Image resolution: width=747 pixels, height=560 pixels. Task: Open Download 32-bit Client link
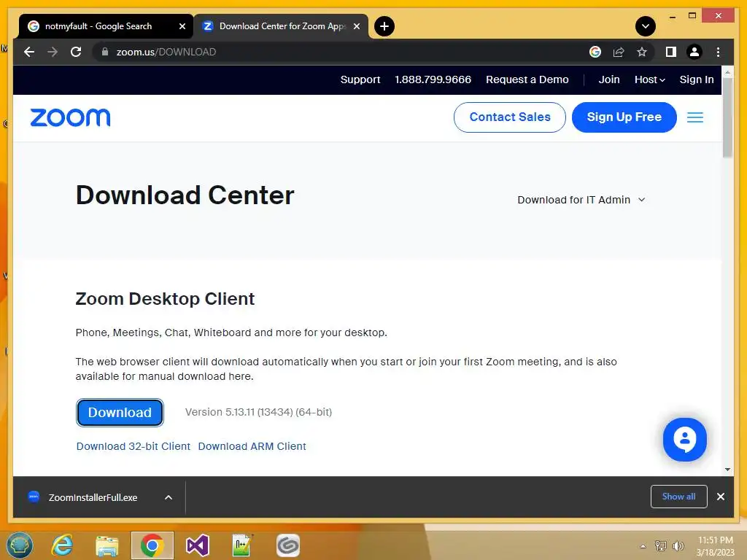click(x=133, y=446)
